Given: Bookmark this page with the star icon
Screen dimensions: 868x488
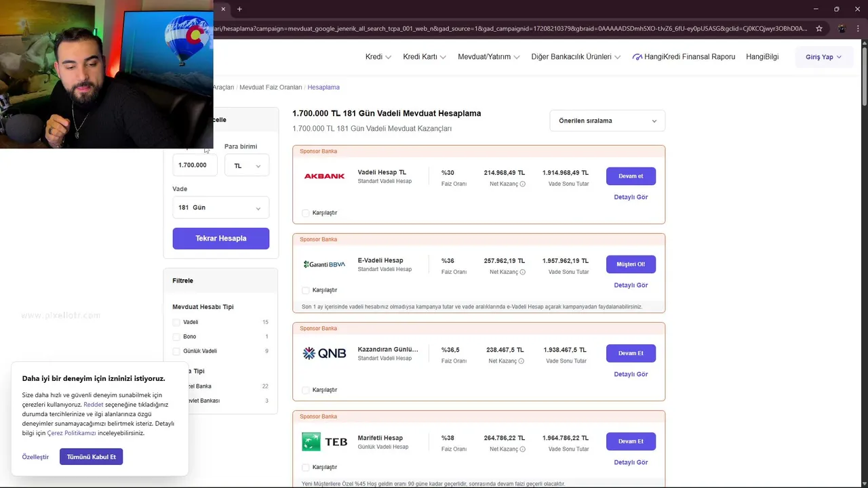Looking at the screenshot, I should [819, 28].
